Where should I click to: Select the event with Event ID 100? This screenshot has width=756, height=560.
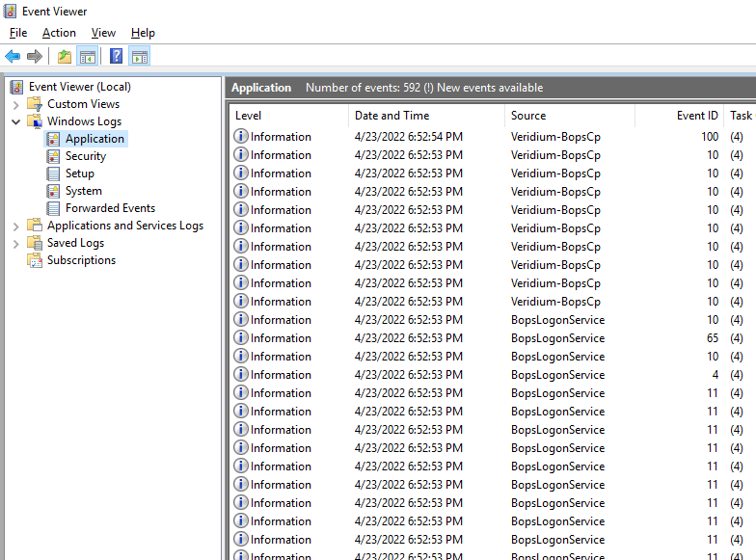click(482, 137)
